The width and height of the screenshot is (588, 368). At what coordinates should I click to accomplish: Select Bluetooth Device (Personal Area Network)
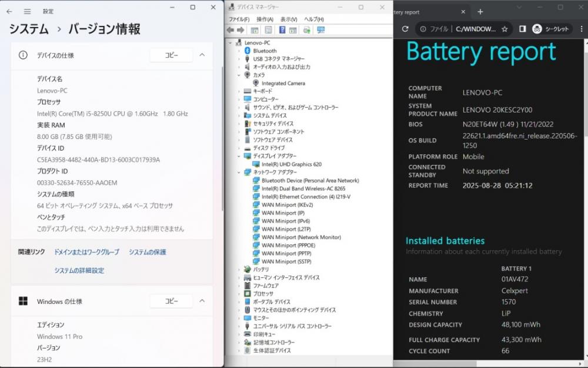310,180
